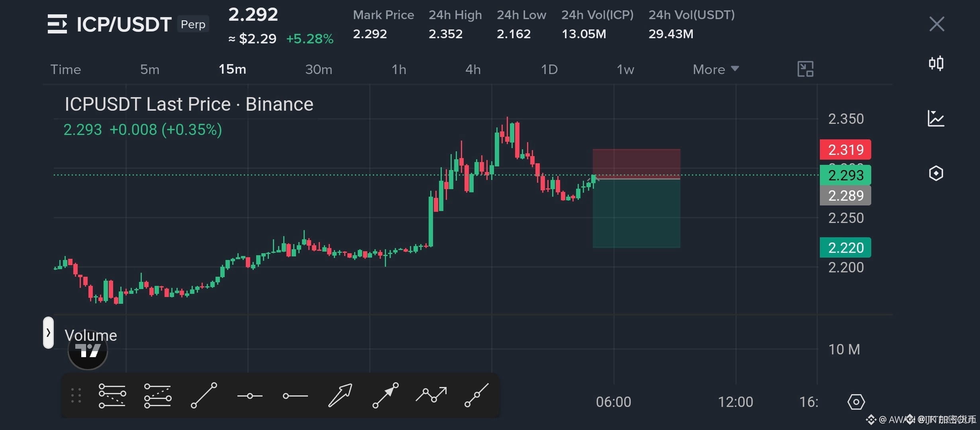Click the 12:00 time axis label
This screenshot has width=980, height=430.
[x=735, y=402]
